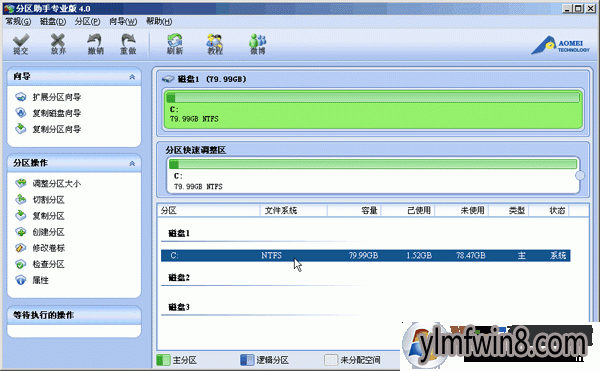Click the blue 逻辑分区 legend swatch
This screenshot has width=600, height=371.
coord(247,360)
